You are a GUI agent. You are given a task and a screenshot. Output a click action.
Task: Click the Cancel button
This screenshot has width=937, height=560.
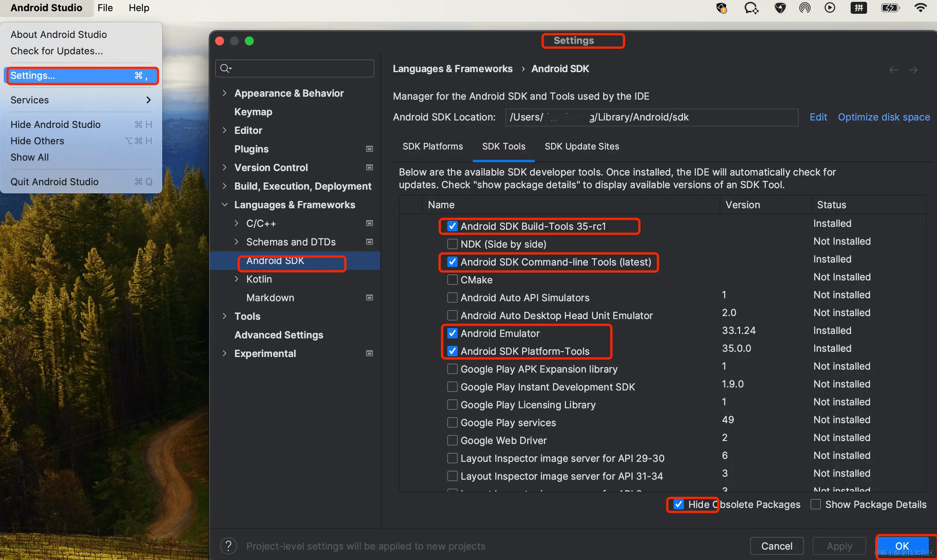pos(777,545)
